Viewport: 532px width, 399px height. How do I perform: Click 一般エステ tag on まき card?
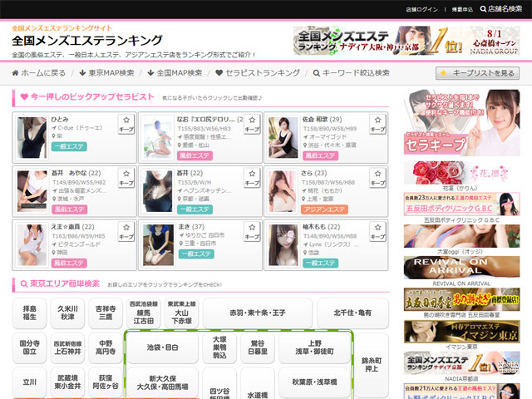tap(196, 254)
